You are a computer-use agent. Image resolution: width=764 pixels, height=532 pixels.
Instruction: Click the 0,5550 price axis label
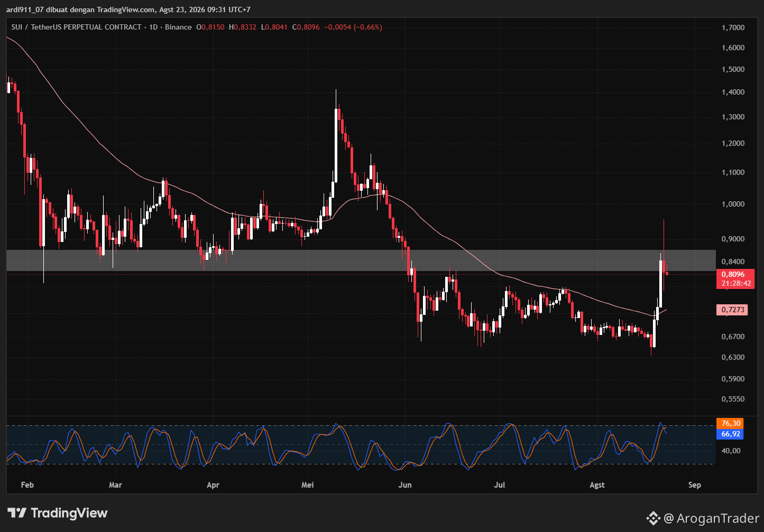[x=733, y=399]
